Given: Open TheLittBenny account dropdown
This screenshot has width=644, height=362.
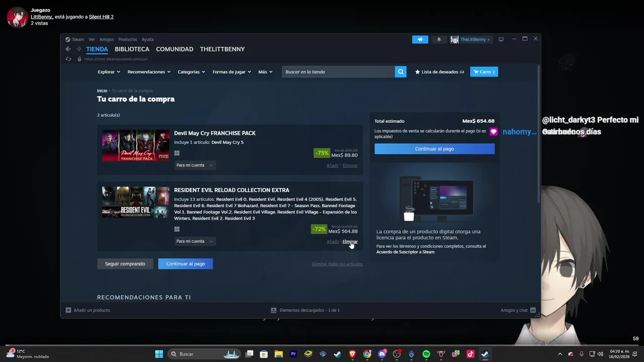Looking at the screenshot, I should [475, 39].
